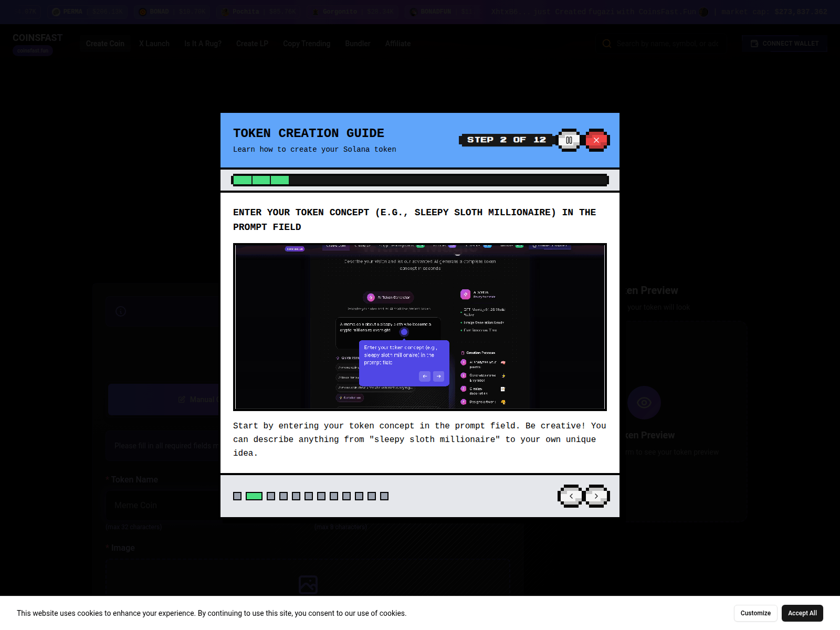Click the image upload placeholder icon
This screenshot has width=840, height=630.
pyautogui.click(x=308, y=584)
